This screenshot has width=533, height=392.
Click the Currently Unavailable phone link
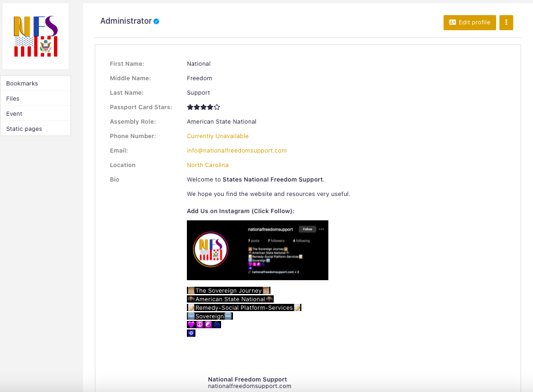pyautogui.click(x=218, y=136)
